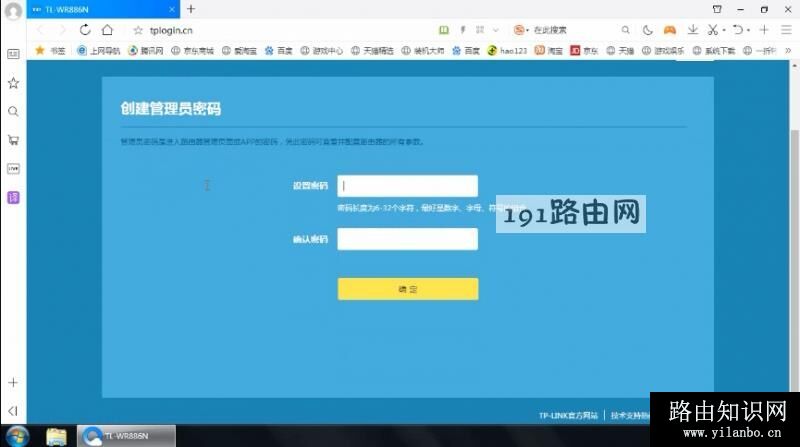Open the 天猫精选 bookmark
Image resolution: width=800 pixels, height=447 pixels.
point(372,51)
